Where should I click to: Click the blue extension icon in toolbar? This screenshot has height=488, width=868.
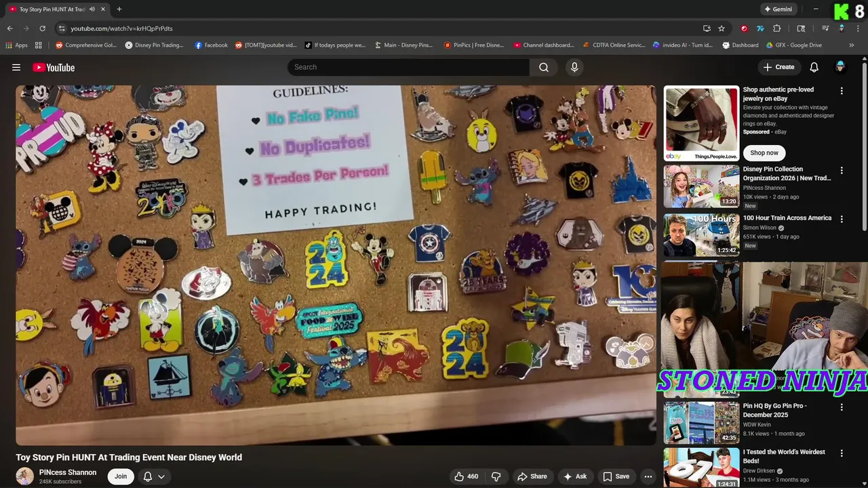(760, 28)
